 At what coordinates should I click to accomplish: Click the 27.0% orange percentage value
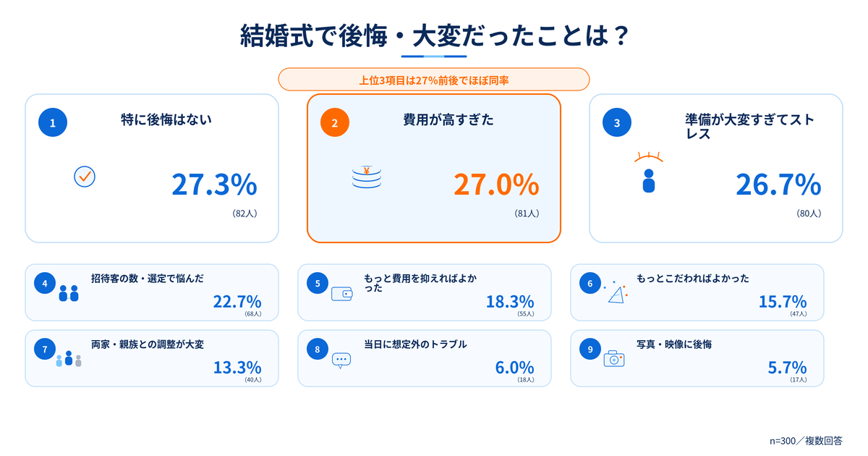pyautogui.click(x=496, y=185)
